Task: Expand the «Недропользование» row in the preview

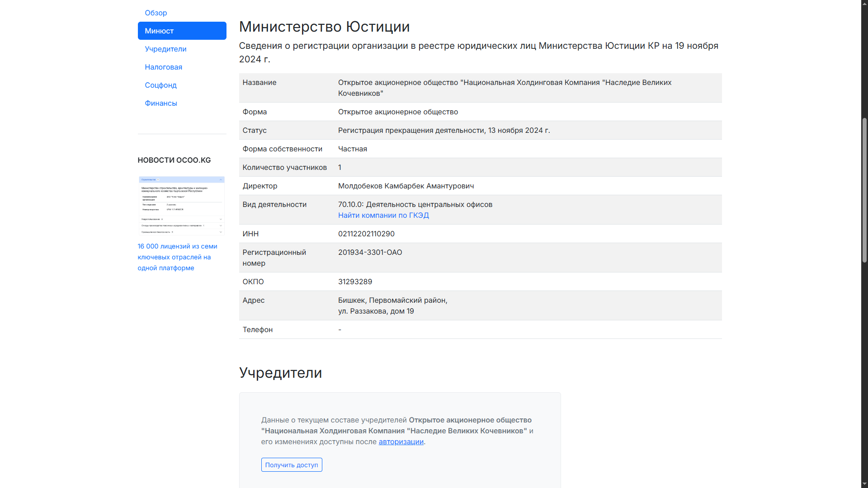Action: tap(221, 219)
